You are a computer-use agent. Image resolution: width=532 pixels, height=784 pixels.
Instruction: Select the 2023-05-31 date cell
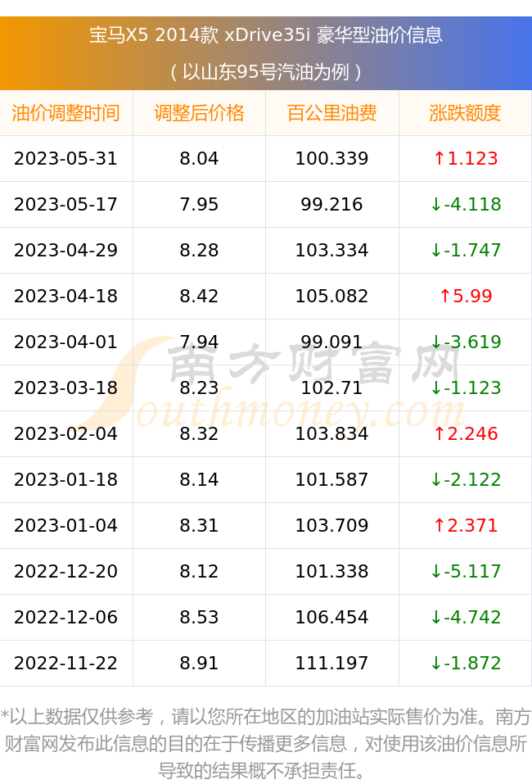[66, 158]
